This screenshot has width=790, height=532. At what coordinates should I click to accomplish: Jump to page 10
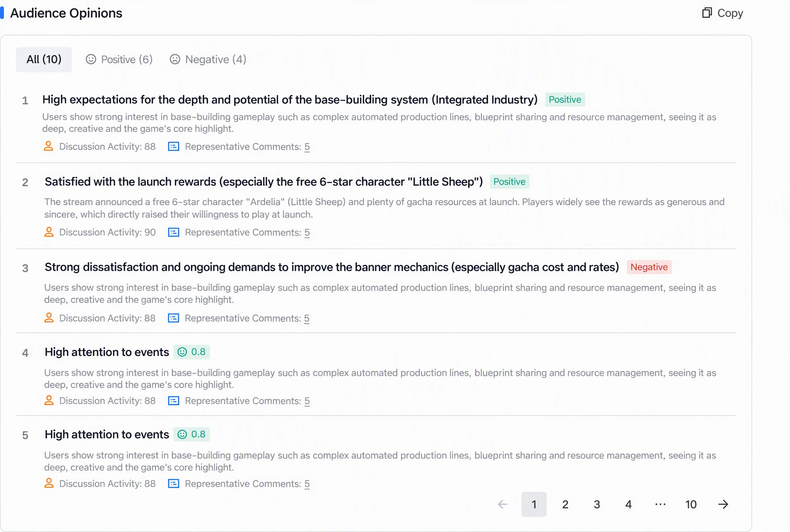tap(691, 504)
